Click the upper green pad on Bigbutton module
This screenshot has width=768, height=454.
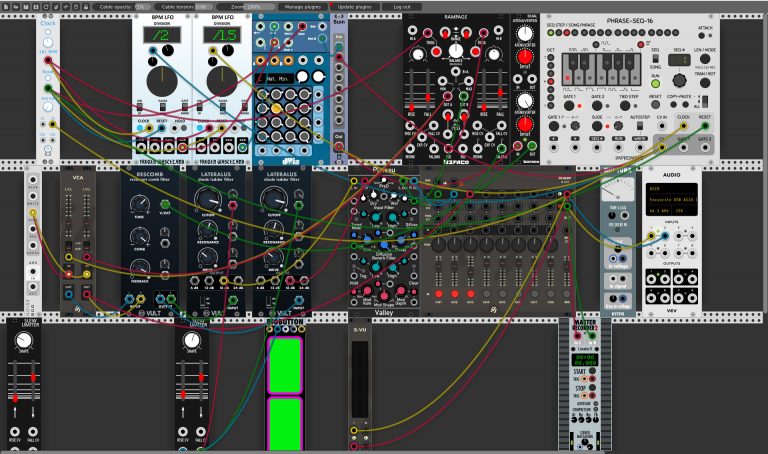284,365
